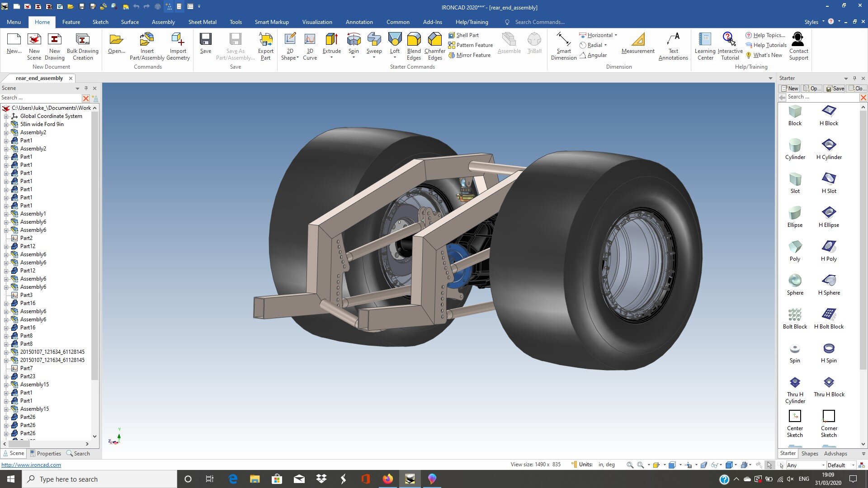Click Save button in Starter panel
Screen dimensions: 868x488
[835, 89]
